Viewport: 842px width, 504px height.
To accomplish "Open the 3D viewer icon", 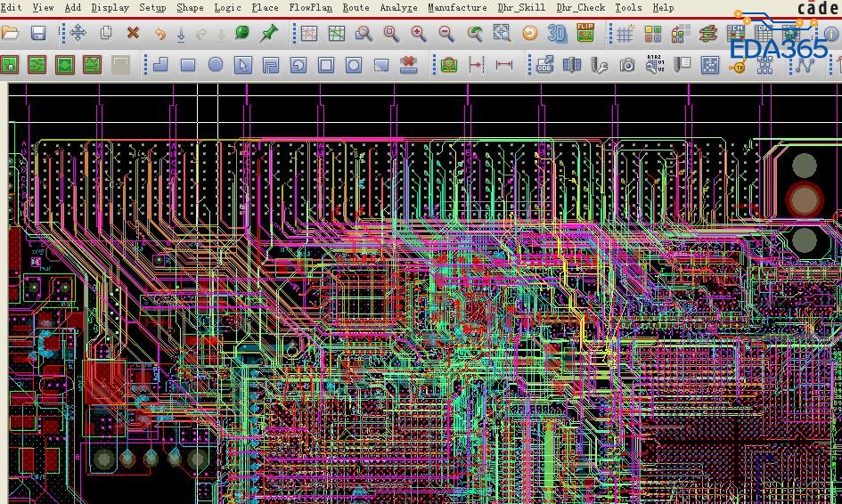I will 558,34.
